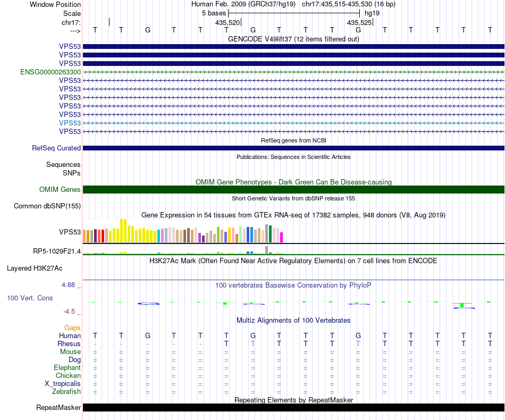Click the RP5-1029F21.4 gene label
This screenshot has height=420, width=505.
pyautogui.click(x=57, y=251)
